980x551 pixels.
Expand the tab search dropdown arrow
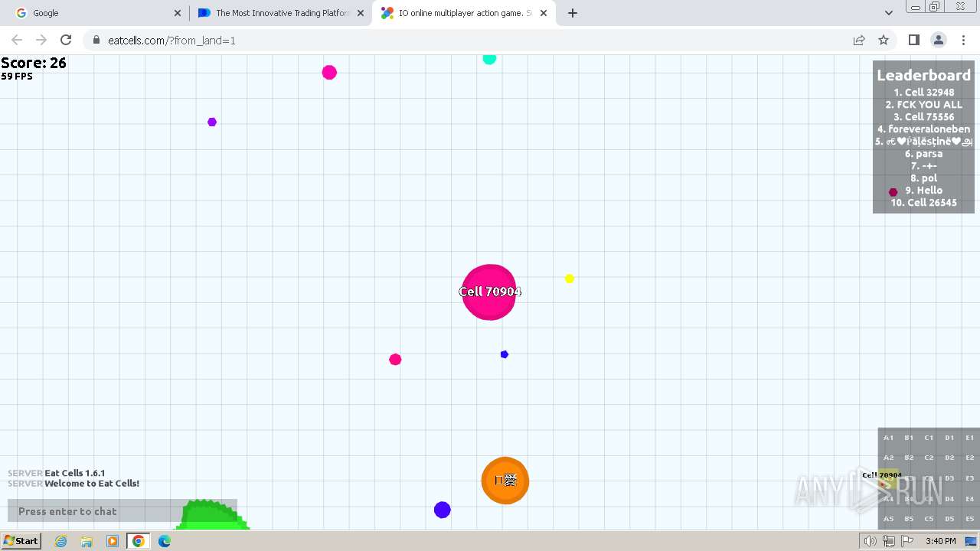pyautogui.click(x=888, y=13)
